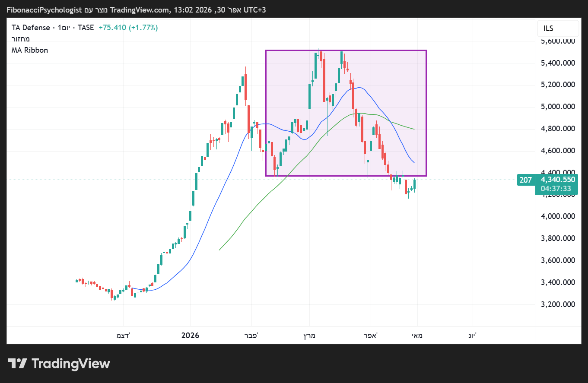Click the מאי month label on time axis
The width and height of the screenshot is (588, 383).
click(417, 336)
